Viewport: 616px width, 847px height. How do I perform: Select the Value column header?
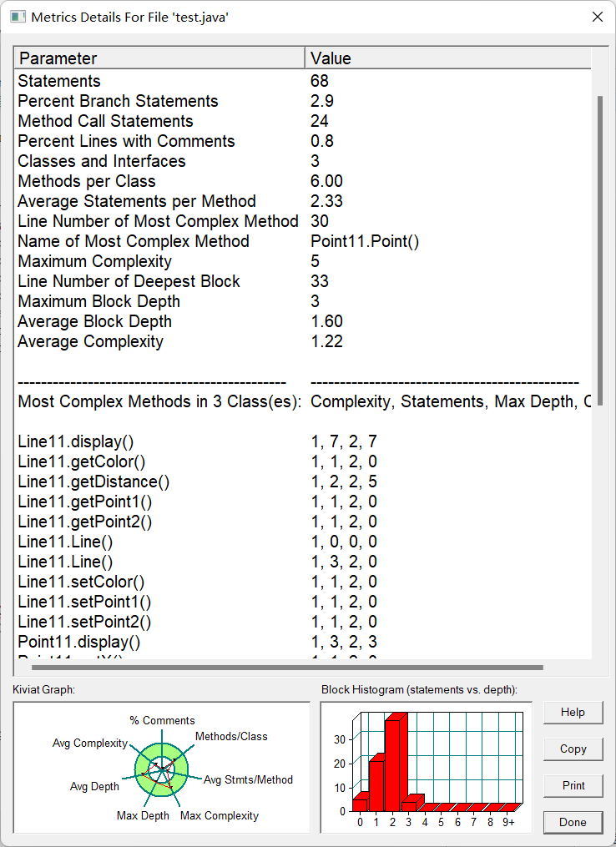pos(448,58)
